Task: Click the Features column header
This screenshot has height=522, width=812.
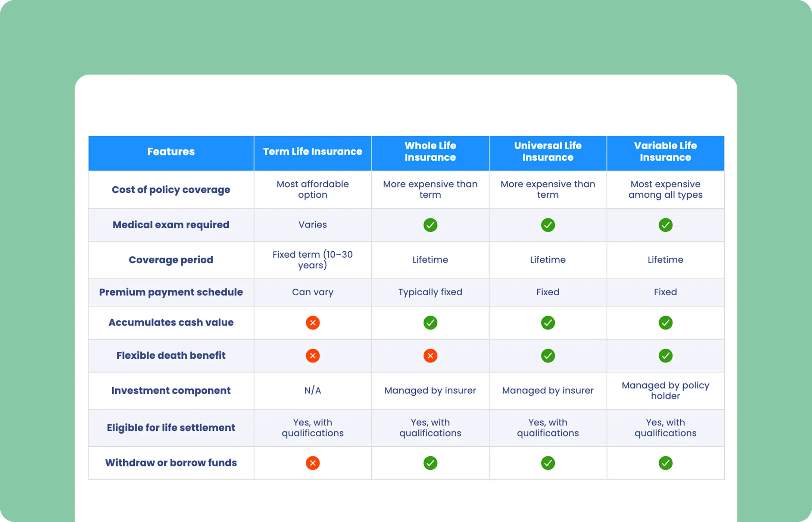Action: click(x=171, y=152)
